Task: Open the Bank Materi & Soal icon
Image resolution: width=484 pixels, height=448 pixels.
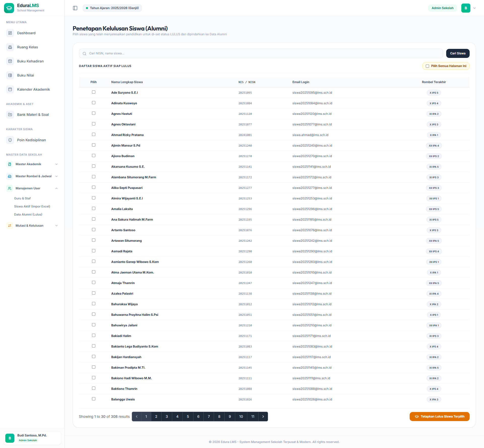Action: pyautogui.click(x=10, y=115)
